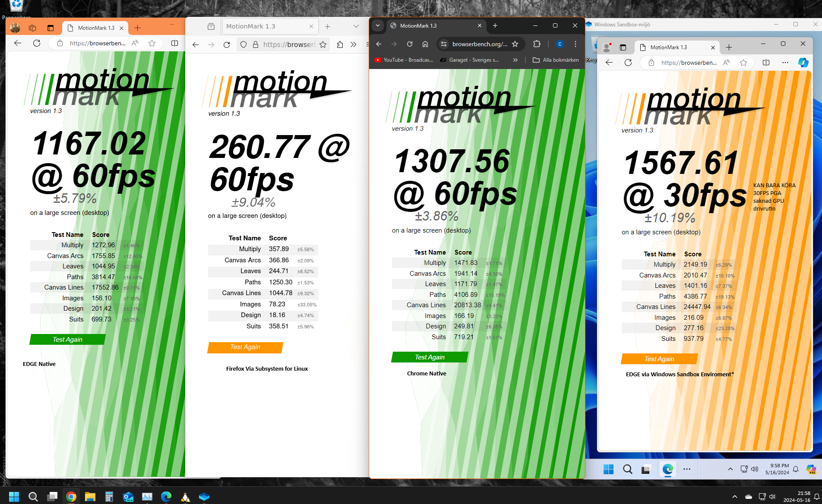Click the Sandbox taskbar Start button
This screenshot has width=822, height=504.
[608, 469]
